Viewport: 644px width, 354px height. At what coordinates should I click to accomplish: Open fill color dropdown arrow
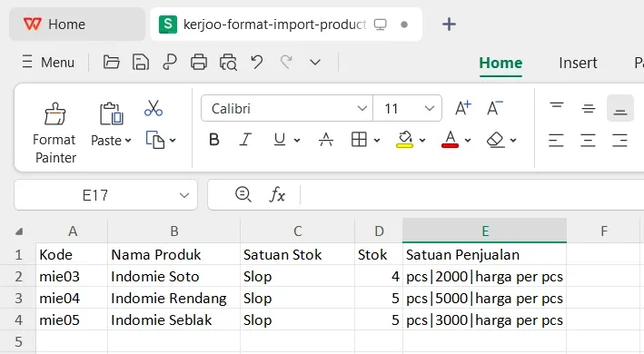(422, 141)
